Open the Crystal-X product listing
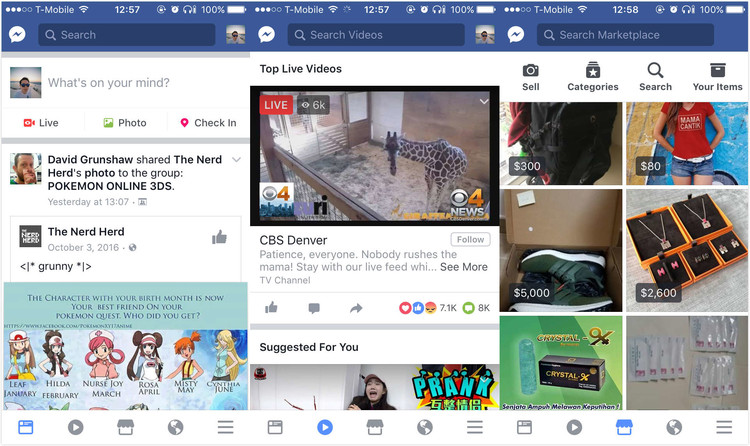Image resolution: width=750 pixels, height=446 pixels. [x=561, y=363]
